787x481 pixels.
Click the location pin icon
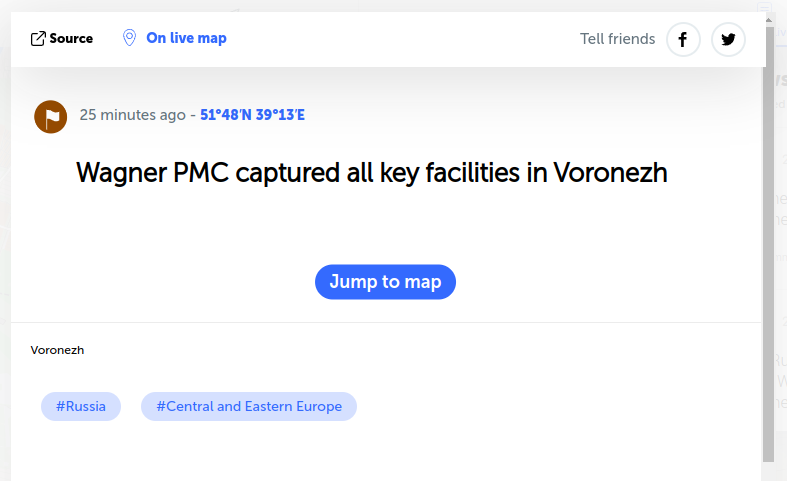[x=129, y=38]
